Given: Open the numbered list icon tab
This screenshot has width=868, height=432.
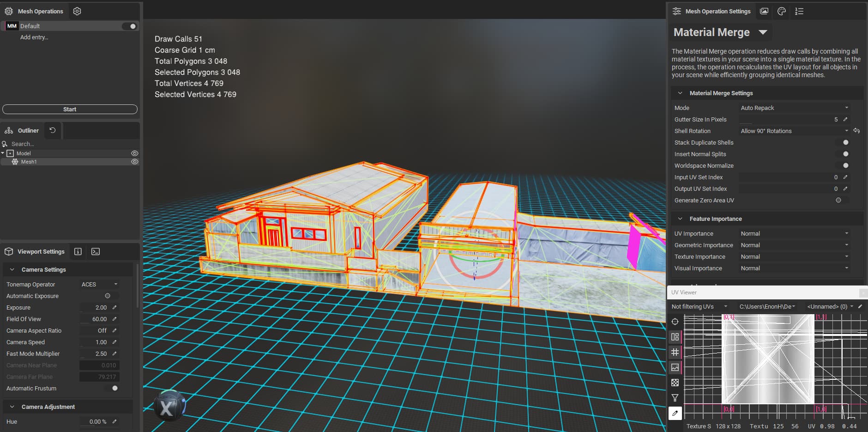Looking at the screenshot, I should (799, 11).
